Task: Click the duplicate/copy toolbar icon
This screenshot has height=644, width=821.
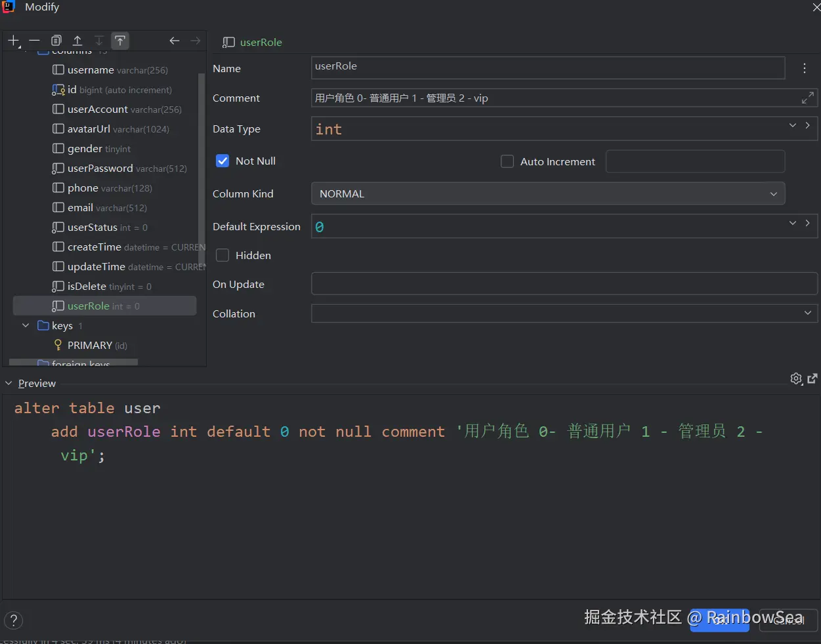Action: click(x=56, y=41)
